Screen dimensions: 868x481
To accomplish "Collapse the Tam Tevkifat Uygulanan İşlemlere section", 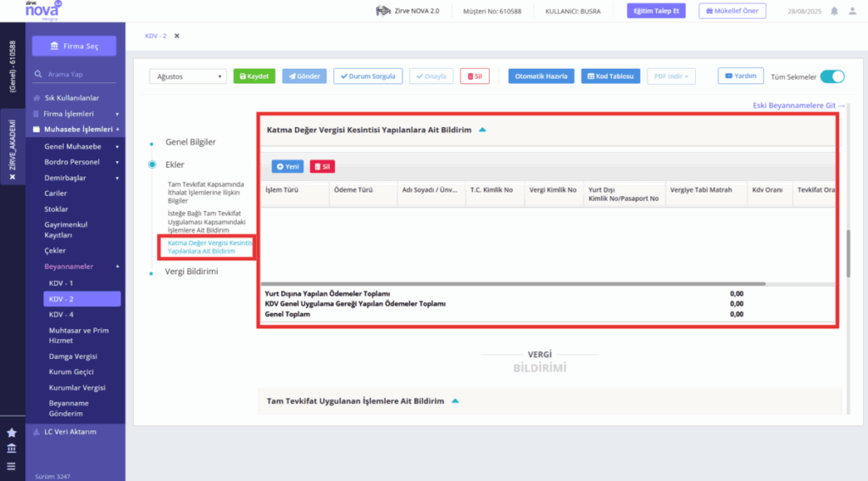I will [x=455, y=400].
